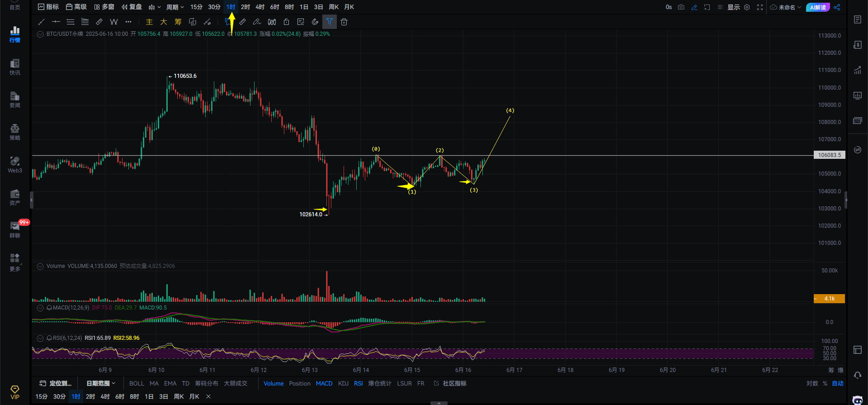Screen dimensions: 868x405
Task: Open 指标 indicators button
Action: 48,7
